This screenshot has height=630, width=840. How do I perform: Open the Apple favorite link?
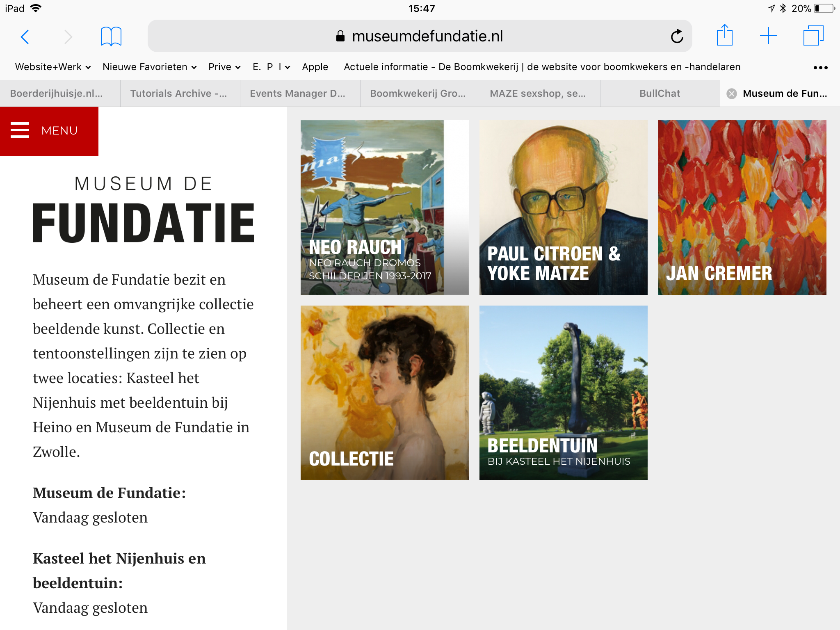[x=315, y=67]
